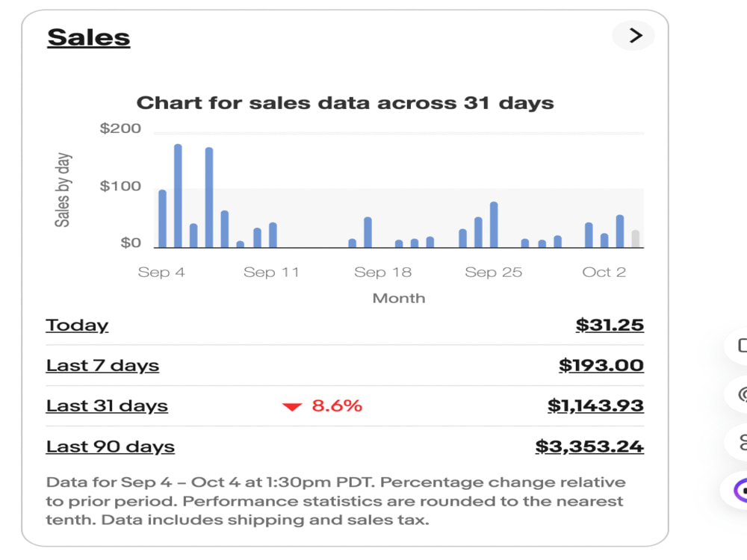Viewport: 747px width, 560px height.
Task: Open Sales details with the chevron arrow
Action: coord(633,35)
